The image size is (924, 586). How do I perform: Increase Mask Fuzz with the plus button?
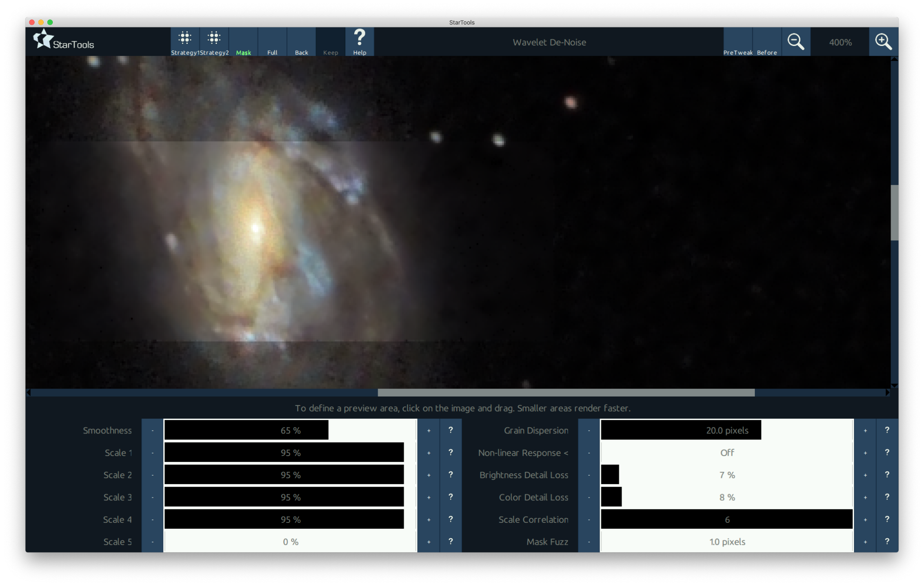(x=865, y=541)
